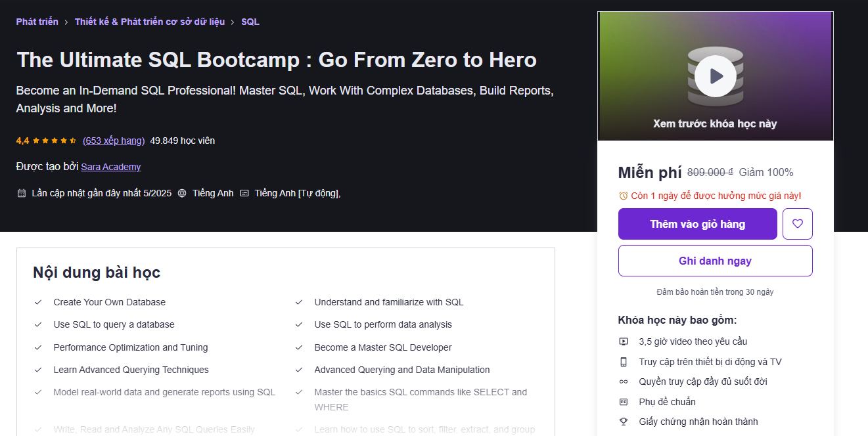This screenshot has height=436, width=868.
Task: Click the subtitle icon beside Phụ đề chuẩn
Action: [x=624, y=402]
